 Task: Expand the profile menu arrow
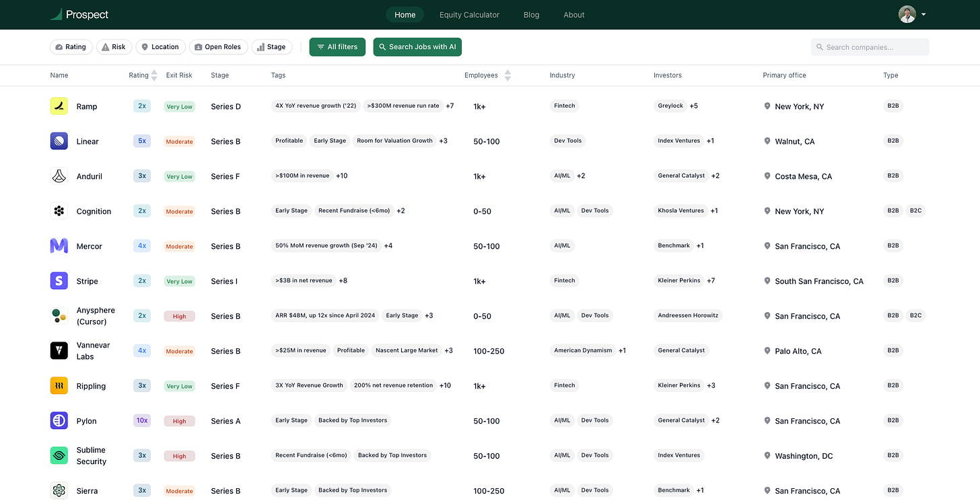pyautogui.click(x=923, y=14)
